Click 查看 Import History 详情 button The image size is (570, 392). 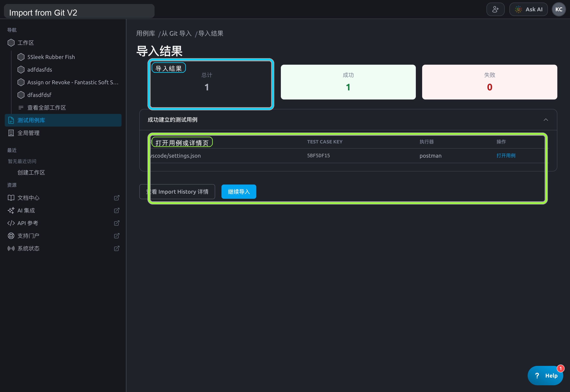[177, 192]
